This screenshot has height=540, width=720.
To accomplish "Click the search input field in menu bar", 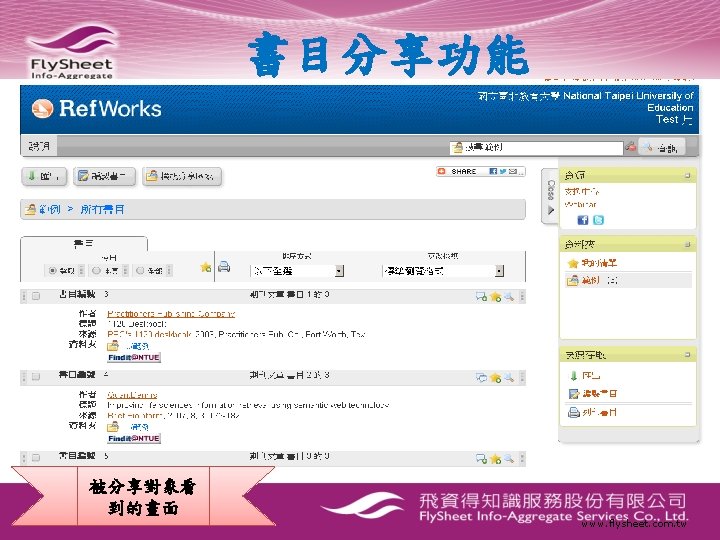I will pos(536,147).
